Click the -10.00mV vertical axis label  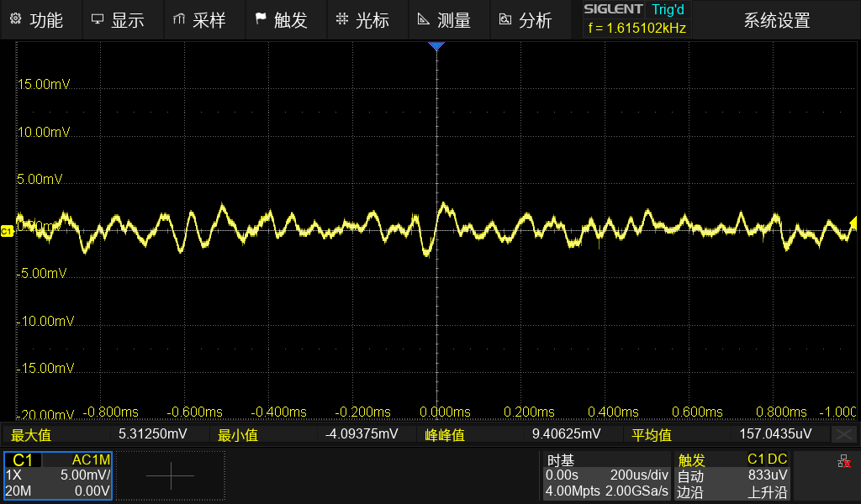pos(45,321)
